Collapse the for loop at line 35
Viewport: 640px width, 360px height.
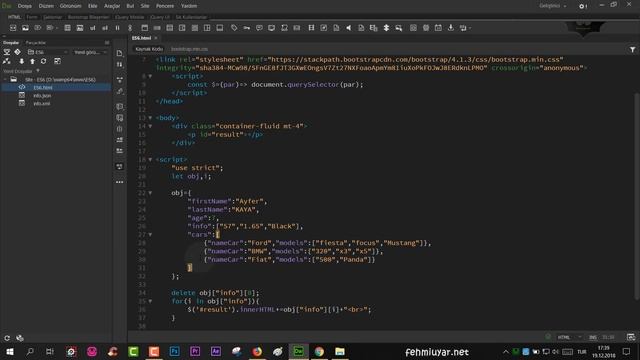point(150,301)
